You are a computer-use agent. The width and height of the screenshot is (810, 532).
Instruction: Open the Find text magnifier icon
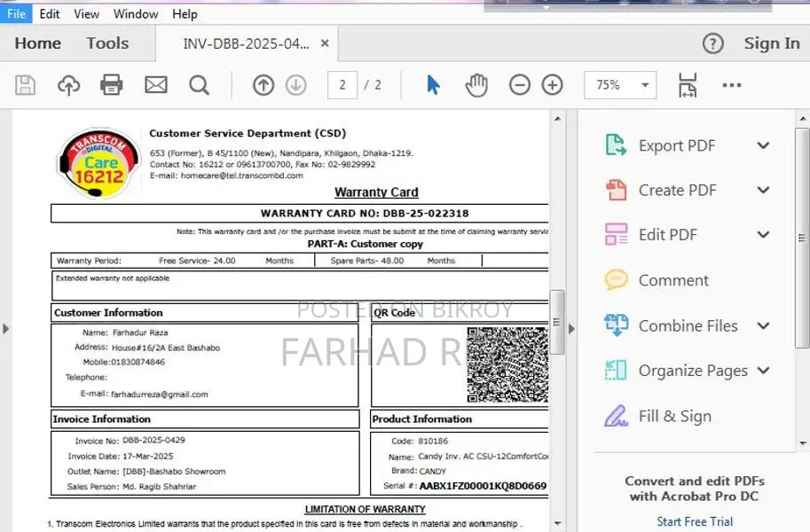click(199, 85)
